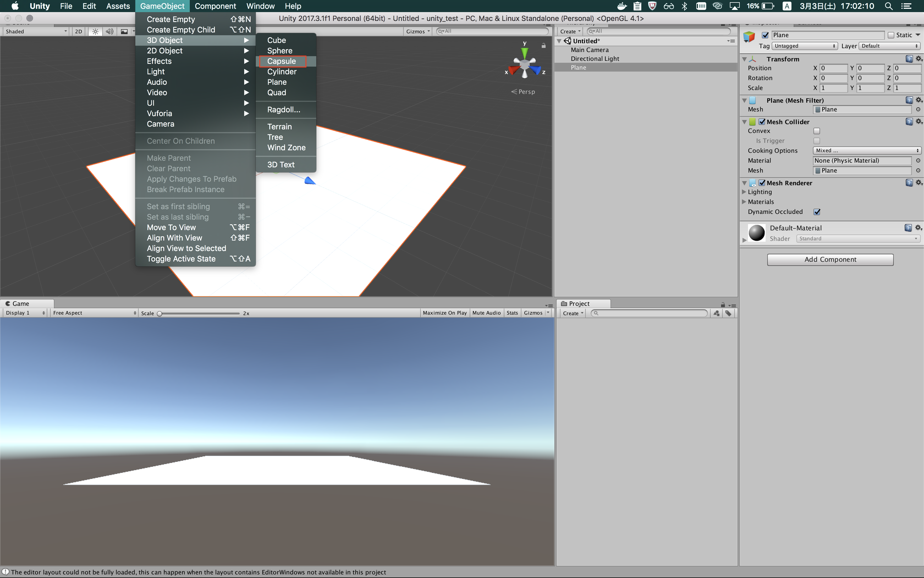Click Project Create button
This screenshot has width=924, height=578.
tap(573, 313)
